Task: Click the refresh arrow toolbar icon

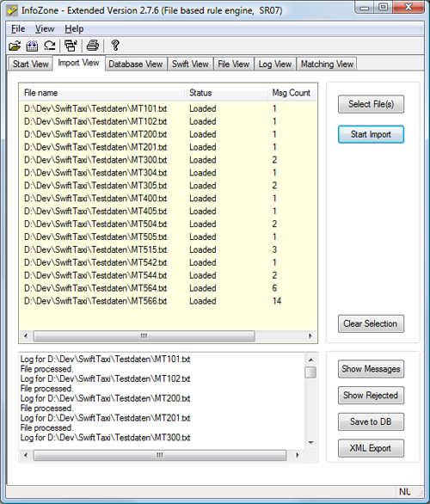Action: [50, 46]
